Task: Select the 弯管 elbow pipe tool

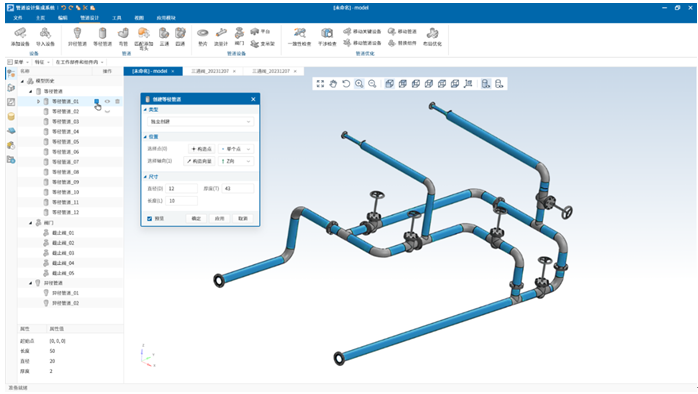Action: [x=123, y=37]
